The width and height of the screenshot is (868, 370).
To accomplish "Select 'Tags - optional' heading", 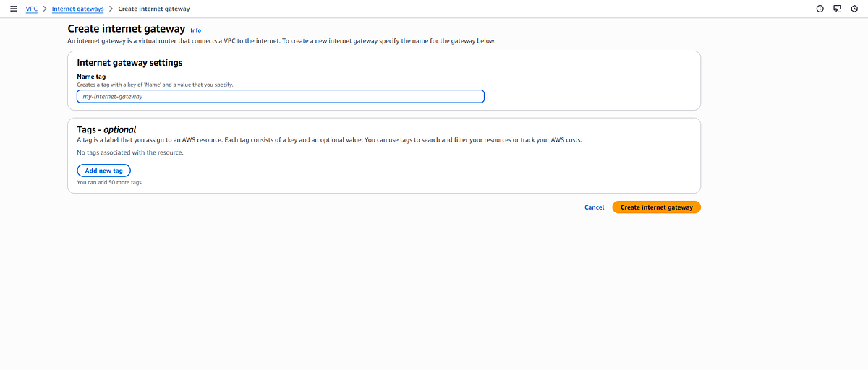I will pyautogui.click(x=106, y=129).
